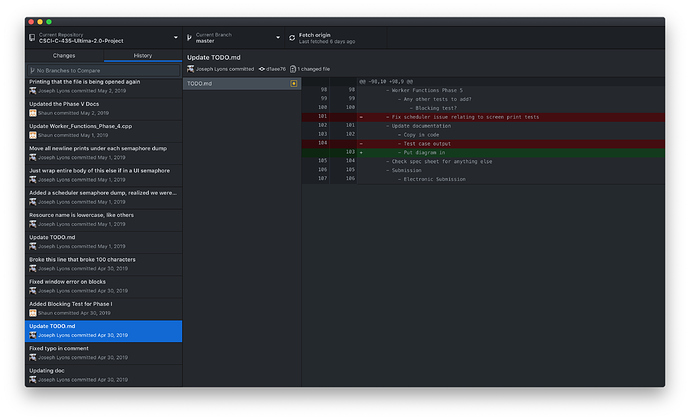Click deleted line 'Test case output'

coord(483,144)
